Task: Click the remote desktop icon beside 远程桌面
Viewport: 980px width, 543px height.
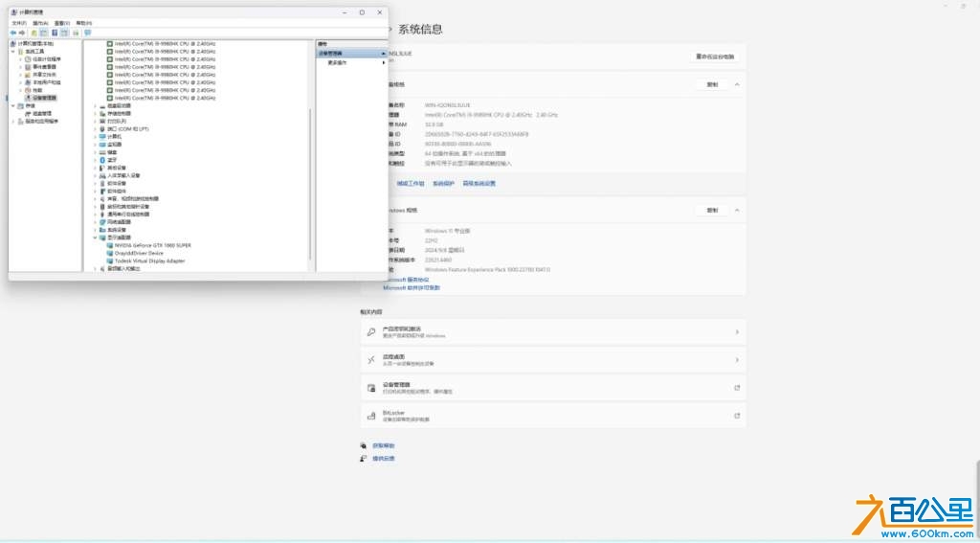Action: pyautogui.click(x=371, y=360)
